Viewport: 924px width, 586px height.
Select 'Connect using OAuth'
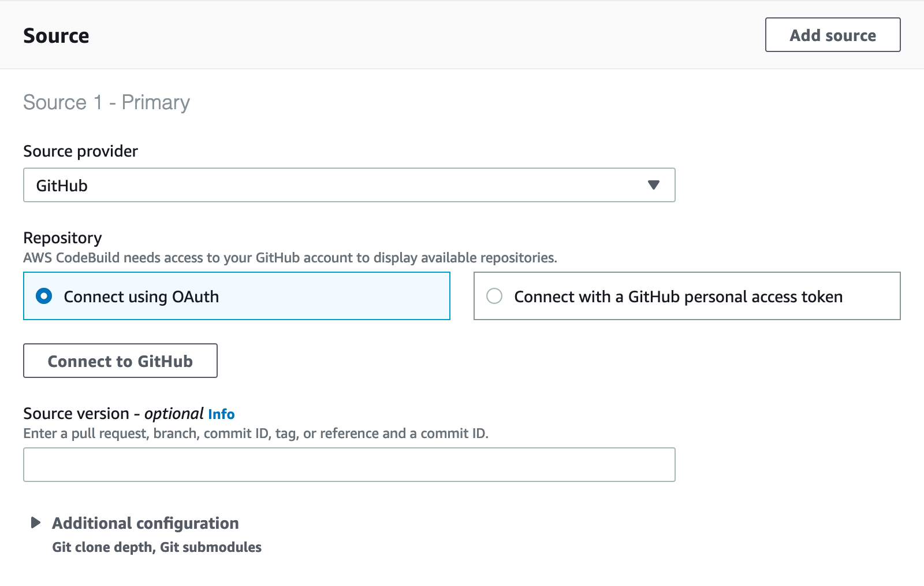click(x=141, y=296)
